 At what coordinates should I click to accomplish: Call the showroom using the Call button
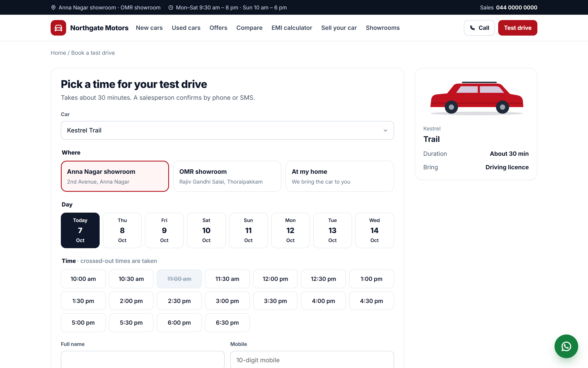479,28
